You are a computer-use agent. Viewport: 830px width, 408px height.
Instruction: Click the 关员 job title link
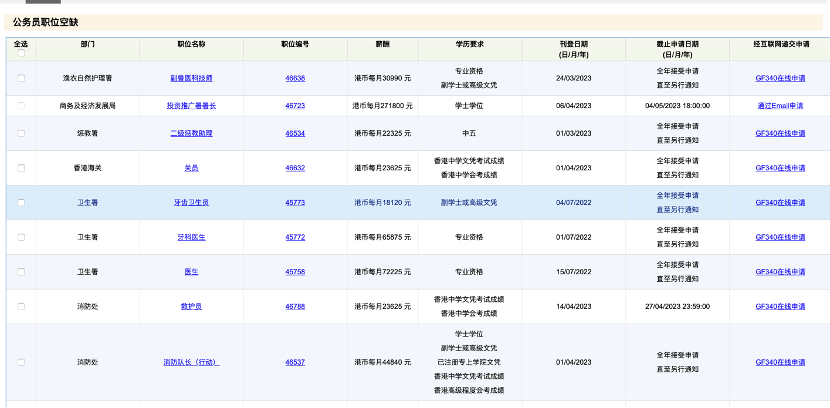click(x=192, y=168)
